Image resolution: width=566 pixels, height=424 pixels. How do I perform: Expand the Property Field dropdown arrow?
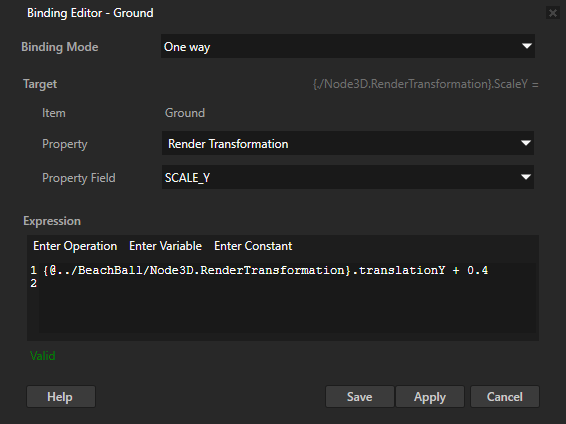coord(526,177)
